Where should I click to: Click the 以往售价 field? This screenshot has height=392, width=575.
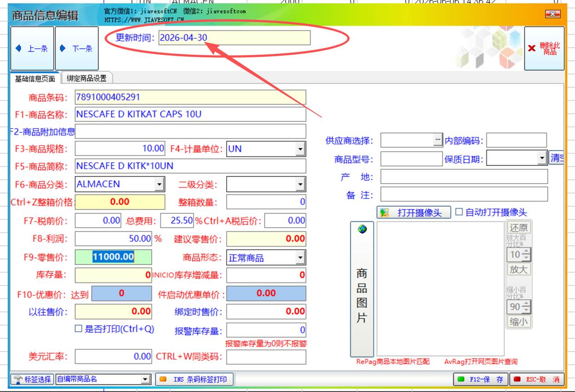pyautogui.click(x=114, y=312)
